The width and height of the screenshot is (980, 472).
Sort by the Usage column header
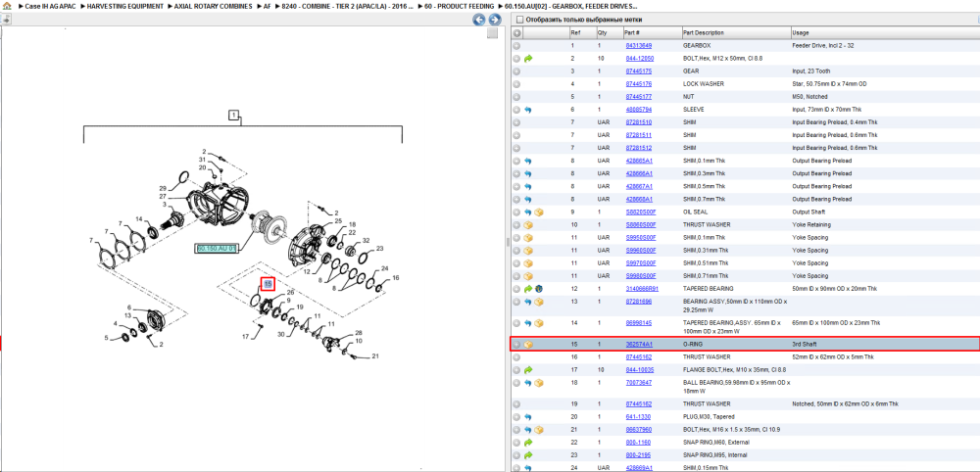(884, 32)
